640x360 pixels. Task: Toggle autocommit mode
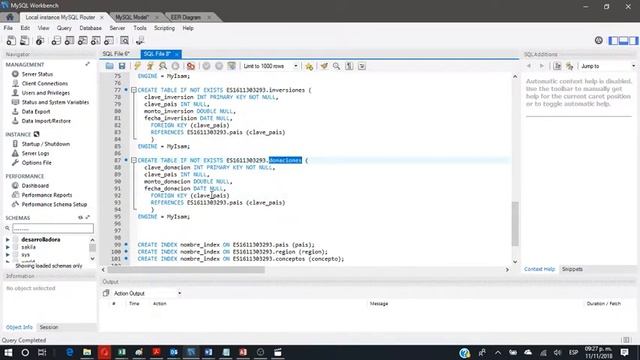(231, 66)
